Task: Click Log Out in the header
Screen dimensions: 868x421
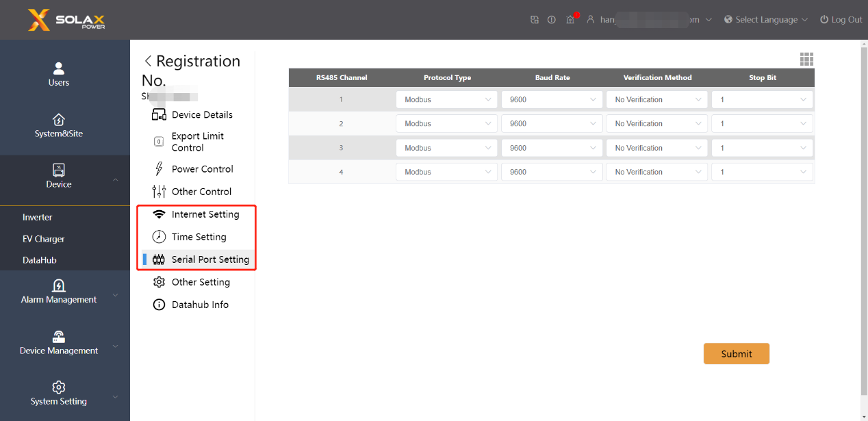Action: [841, 20]
